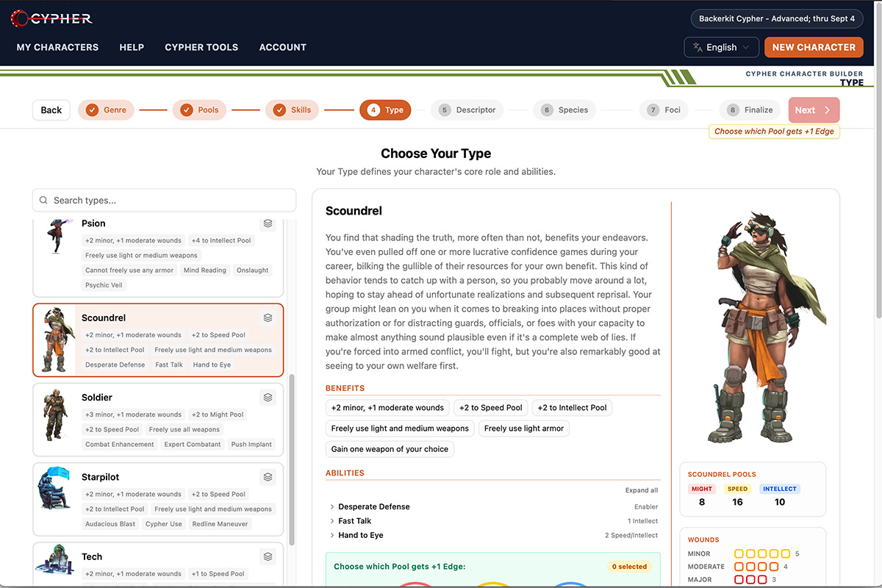Image resolution: width=882 pixels, height=588 pixels.
Task: Click the Skills step checkmark icon
Action: tap(279, 110)
